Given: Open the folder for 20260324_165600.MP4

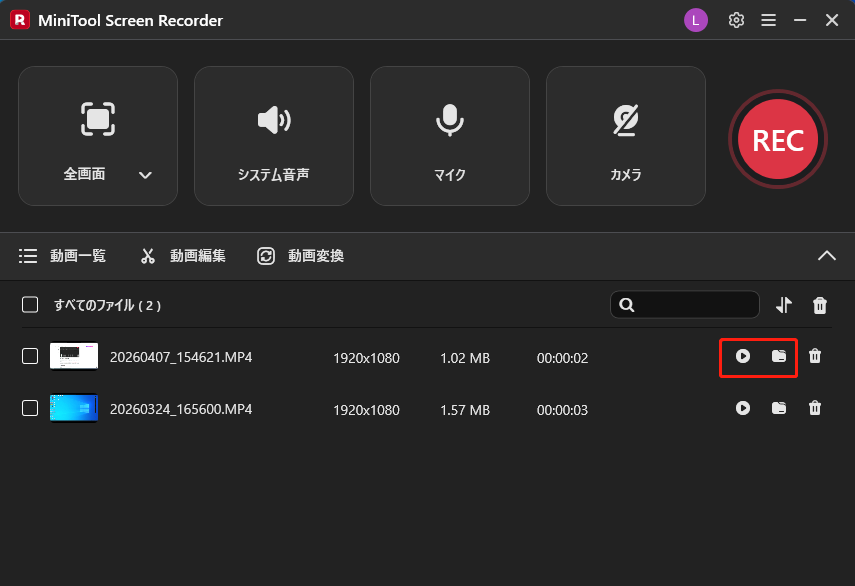Looking at the screenshot, I should point(779,408).
